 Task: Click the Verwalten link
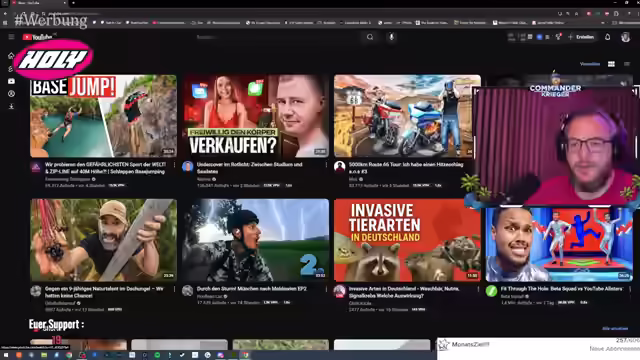(x=590, y=64)
